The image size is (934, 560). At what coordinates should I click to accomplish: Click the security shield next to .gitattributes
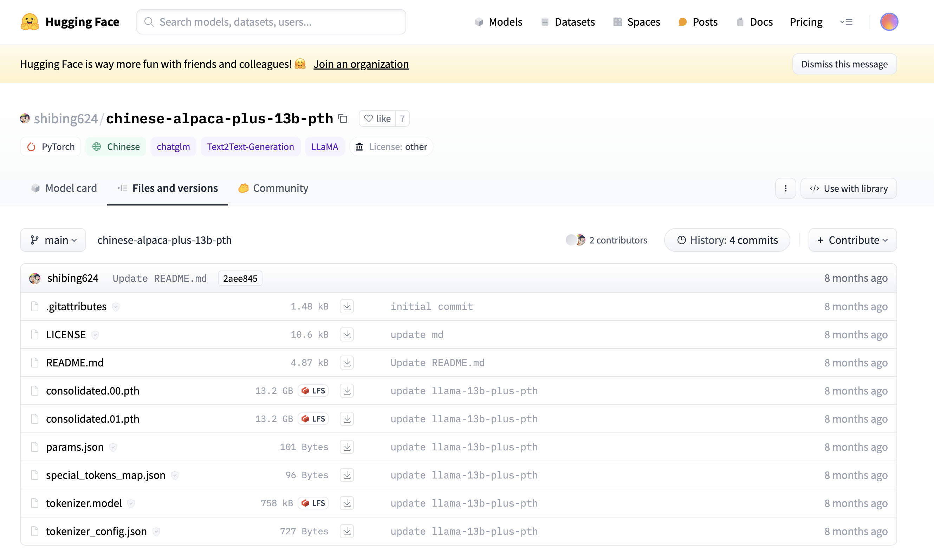pyautogui.click(x=116, y=307)
